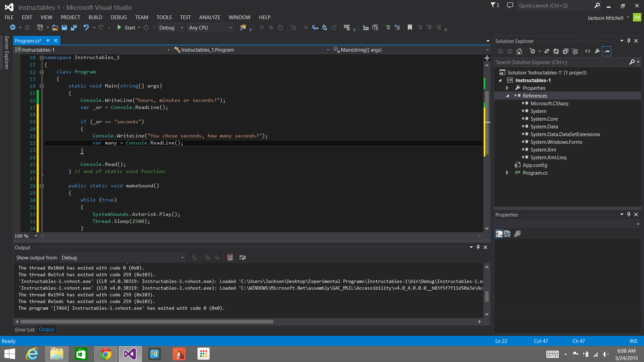Click the View Code icon in Solution Explorer
This screenshot has height=362, width=644.
point(588,51)
